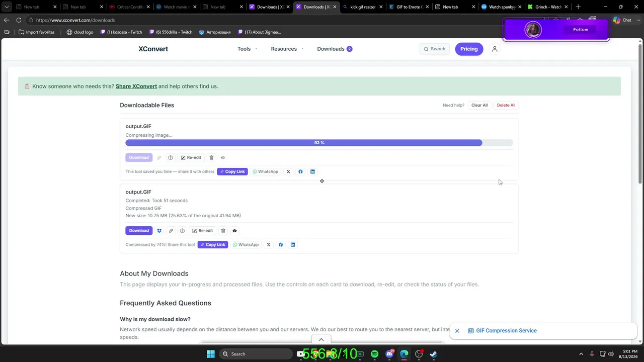The width and height of the screenshot is (644, 362).
Task: Open the Downloads menu with badge 2
Action: pyautogui.click(x=335, y=49)
